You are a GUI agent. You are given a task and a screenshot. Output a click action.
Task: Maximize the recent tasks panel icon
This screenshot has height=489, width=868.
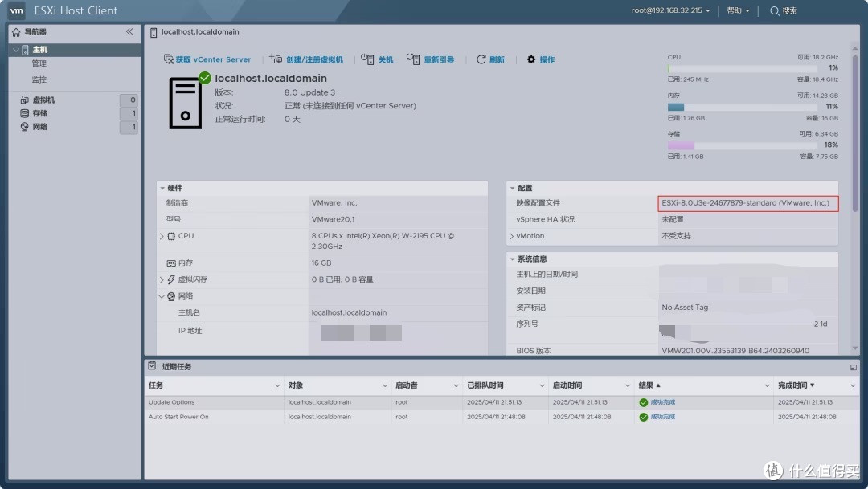point(853,367)
